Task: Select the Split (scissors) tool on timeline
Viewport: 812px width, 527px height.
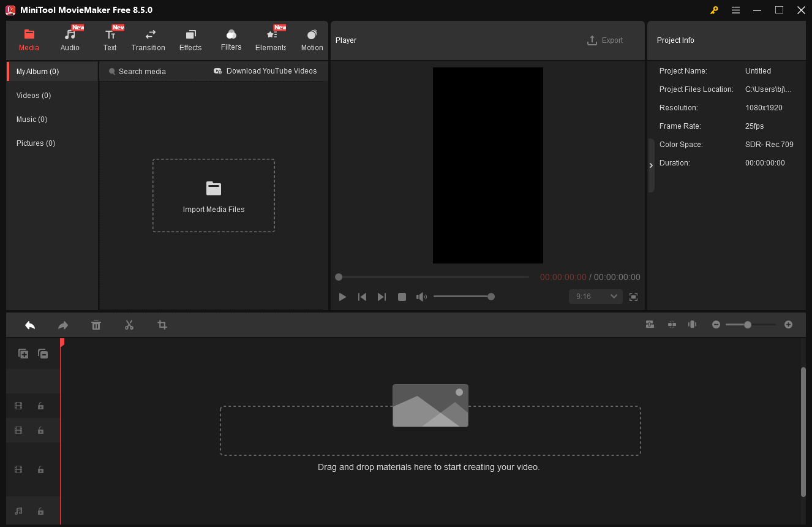Action: [129, 325]
